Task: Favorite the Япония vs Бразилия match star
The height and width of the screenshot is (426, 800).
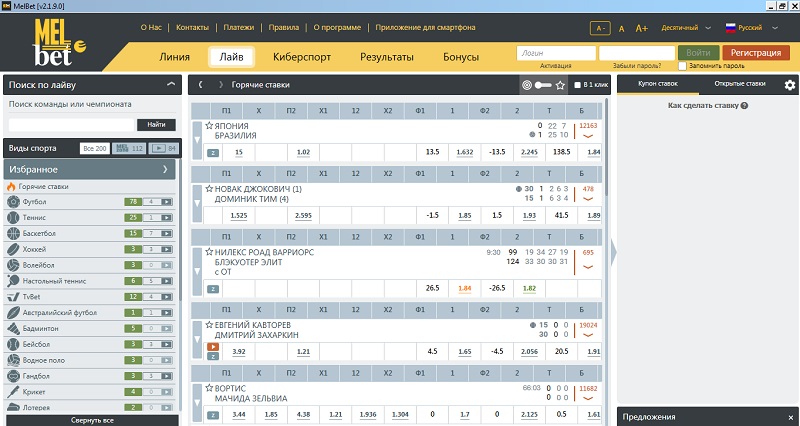Action: click(x=209, y=126)
